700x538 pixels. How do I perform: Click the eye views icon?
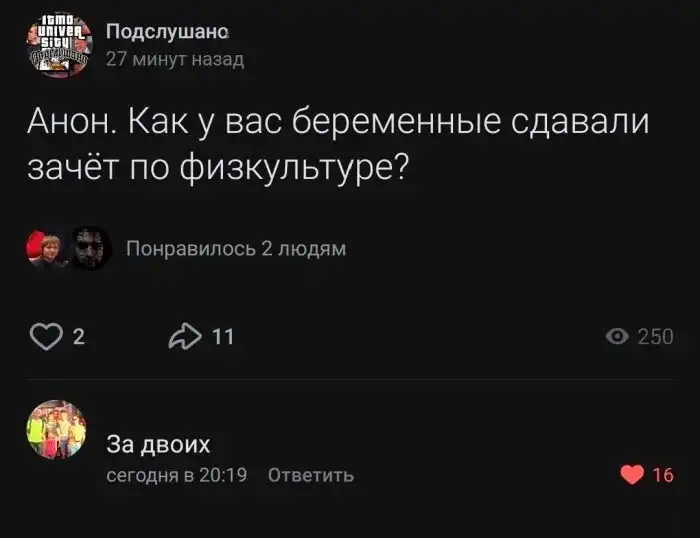(x=619, y=337)
